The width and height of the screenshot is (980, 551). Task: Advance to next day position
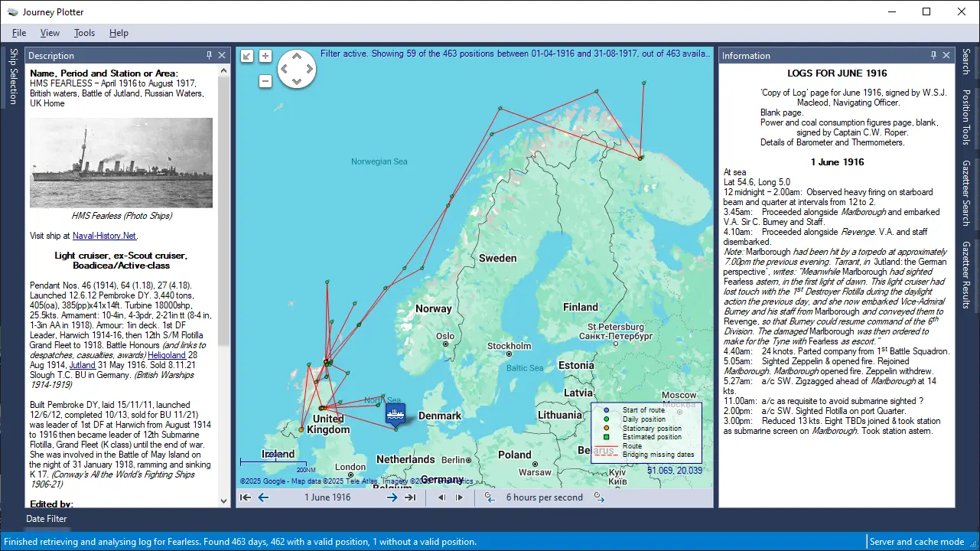point(392,497)
